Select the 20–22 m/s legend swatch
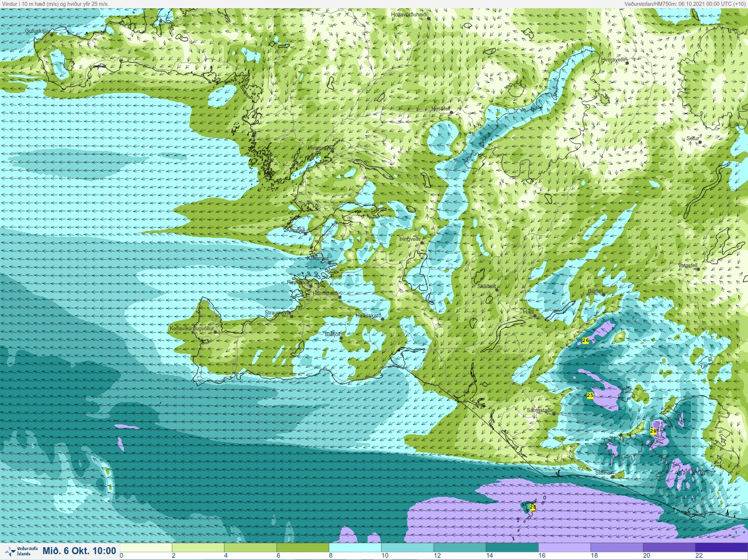Viewport: 748px width, 560px height. point(669,548)
